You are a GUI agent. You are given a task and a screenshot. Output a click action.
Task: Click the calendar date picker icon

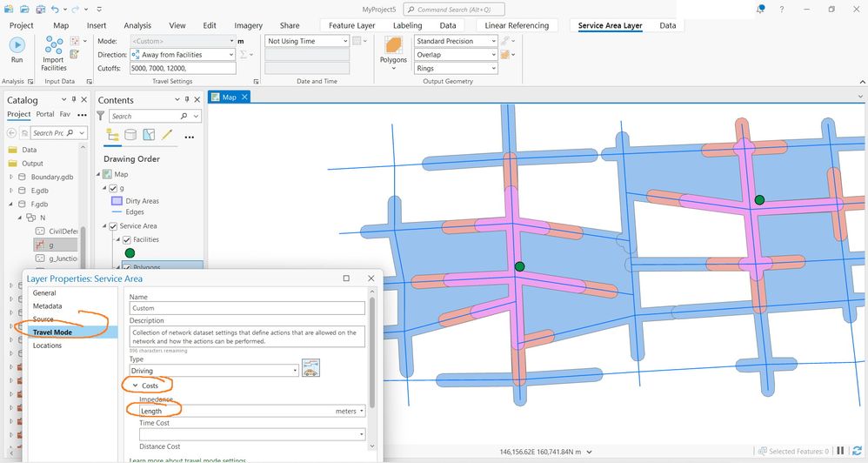[x=357, y=41]
